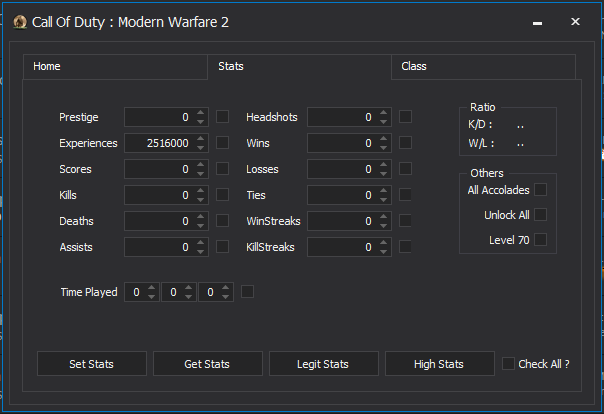Lower Ties with the down arrow
Screen dimensions: 604x414
point(383,200)
